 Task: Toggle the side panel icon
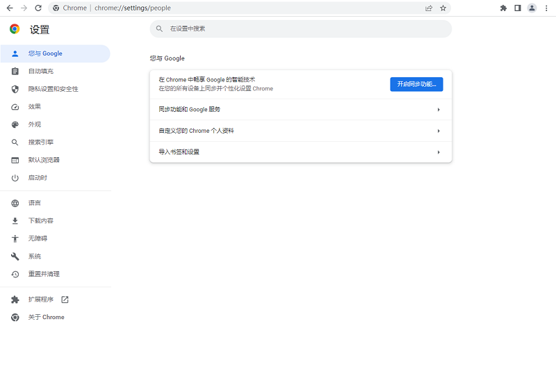pos(517,8)
